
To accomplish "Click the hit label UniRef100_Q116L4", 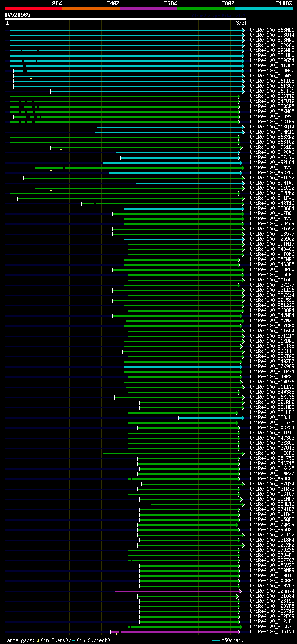I will click(272, 331).
